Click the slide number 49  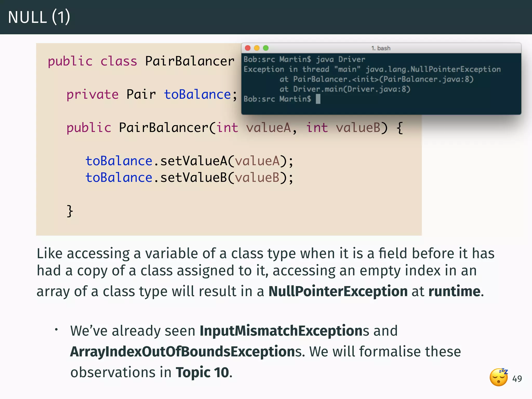tap(517, 378)
